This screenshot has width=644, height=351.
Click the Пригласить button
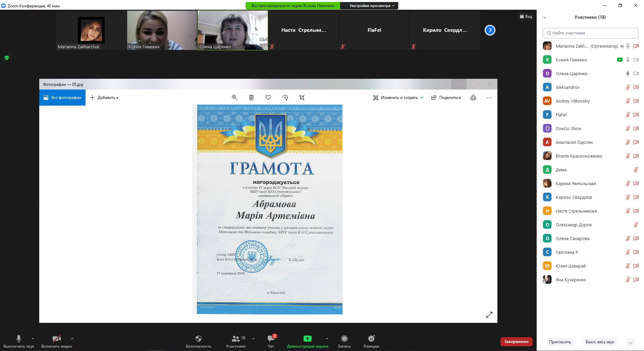(x=560, y=342)
